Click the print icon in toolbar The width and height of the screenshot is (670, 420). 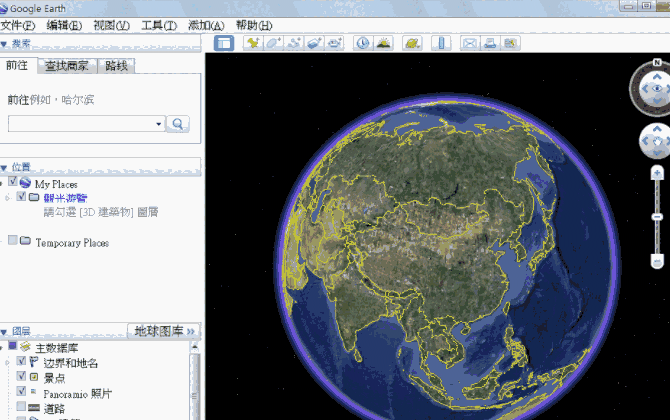pyautogui.click(x=490, y=43)
